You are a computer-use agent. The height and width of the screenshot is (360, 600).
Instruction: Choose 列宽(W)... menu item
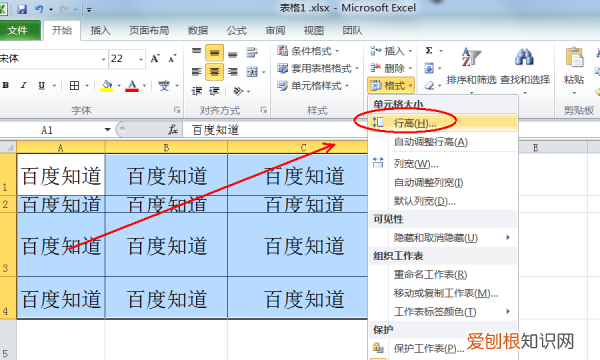click(x=442, y=164)
